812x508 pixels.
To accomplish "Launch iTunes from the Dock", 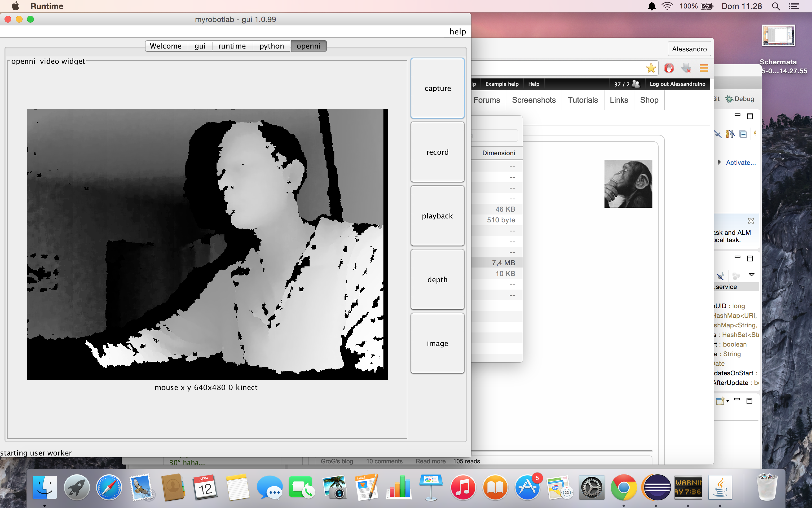I will point(463,487).
